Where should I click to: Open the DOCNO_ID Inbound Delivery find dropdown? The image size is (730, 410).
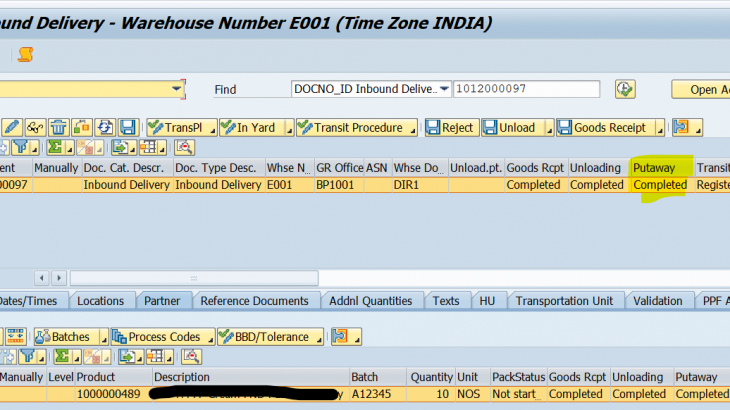[x=444, y=88]
